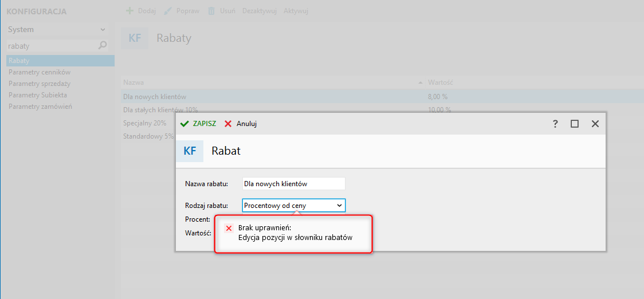
Task: Click the KF logo beside Rabaty heading
Action: [135, 38]
